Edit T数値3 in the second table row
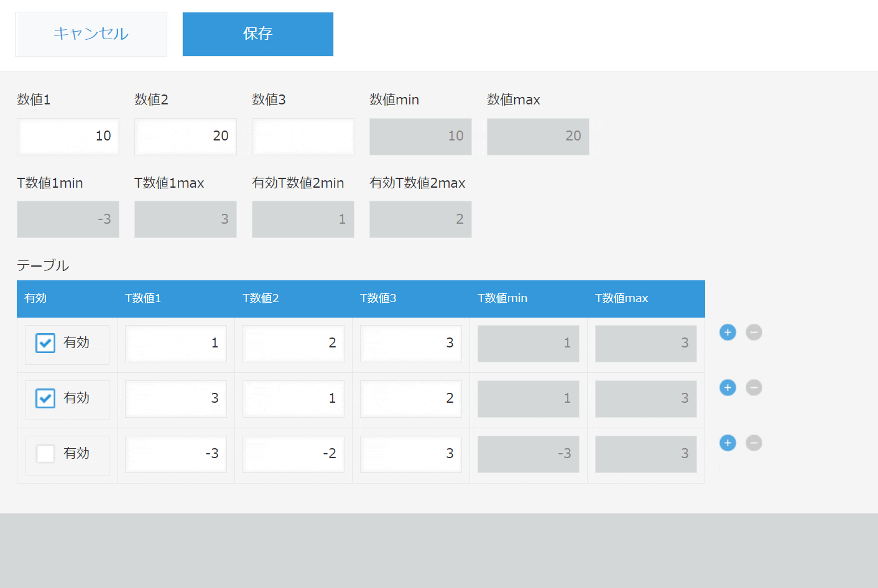878x588 pixels. coord(411,399)
